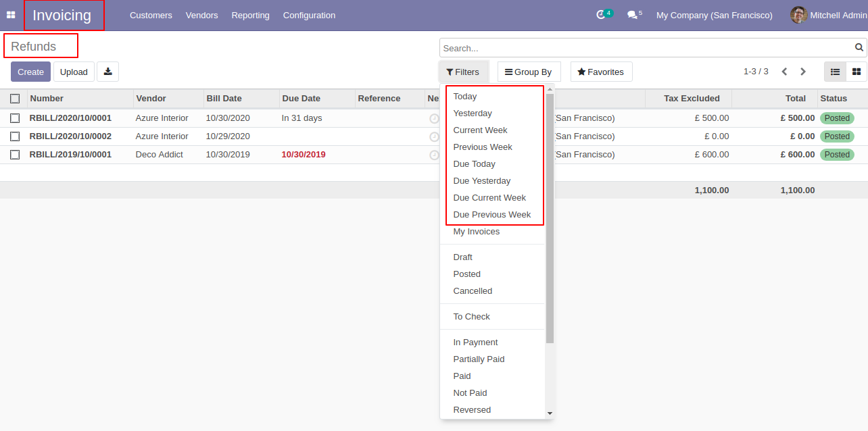Open the conversations chat icon
This screenshot has width=868, height=431.
[x=632, y=15]
